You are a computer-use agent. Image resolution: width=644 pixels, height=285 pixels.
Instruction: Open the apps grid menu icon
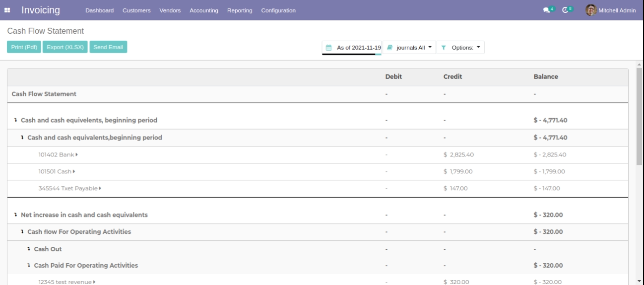[8, 10]
